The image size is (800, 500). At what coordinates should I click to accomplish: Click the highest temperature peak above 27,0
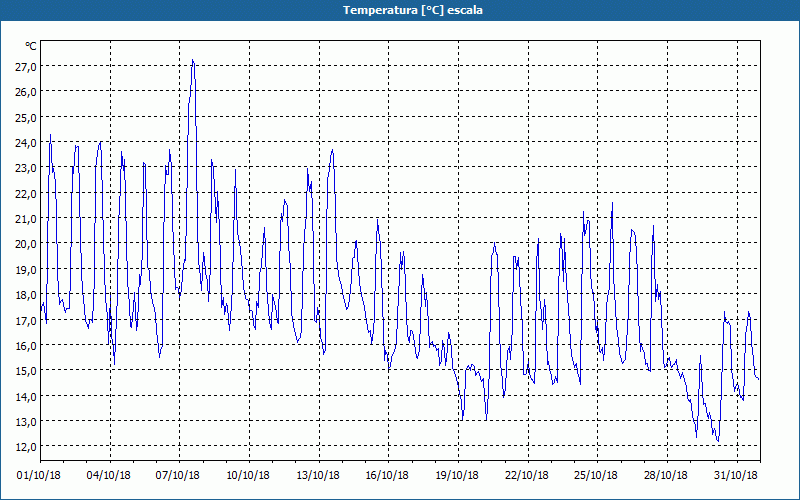(192, 60)
